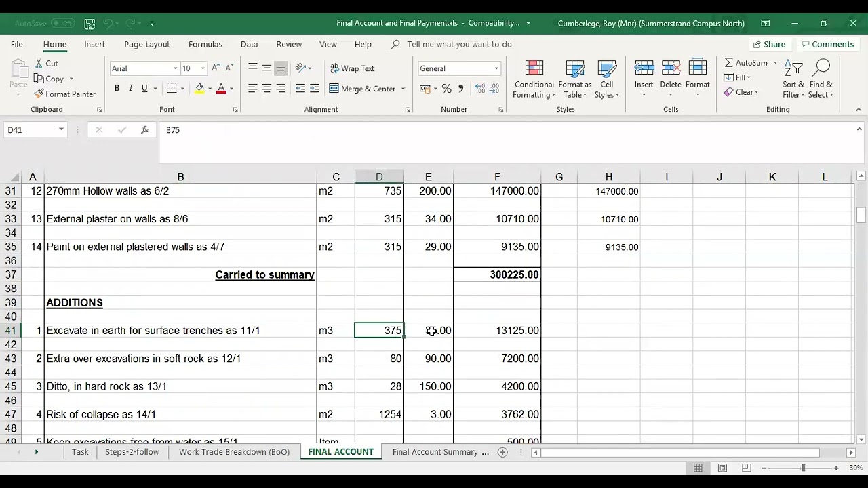Viewport: 868px width, 488px height.
Task: Decrease indent icon
Action: tap(300, 89)
